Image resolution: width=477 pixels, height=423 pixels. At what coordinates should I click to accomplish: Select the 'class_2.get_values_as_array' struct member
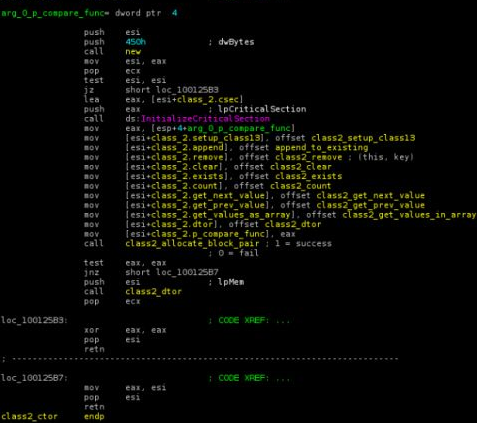coord(221,215)
